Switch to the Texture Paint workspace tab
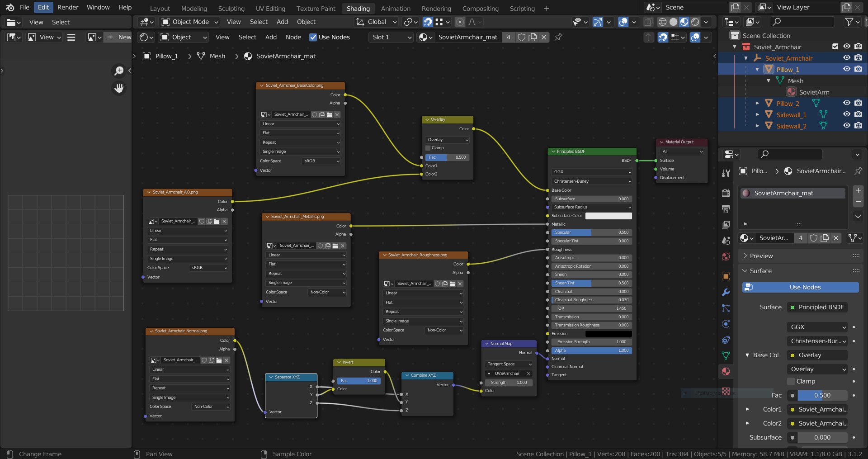Screen dimensions: 868x459 (316, 8)
